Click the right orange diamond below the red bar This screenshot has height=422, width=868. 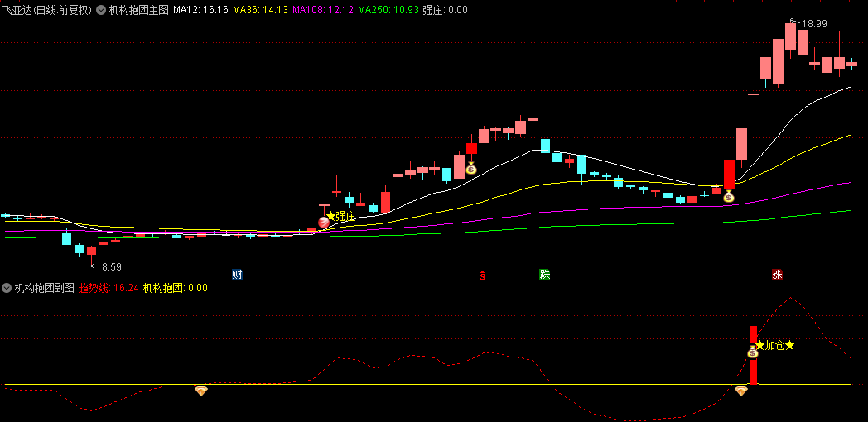[741, 391]
